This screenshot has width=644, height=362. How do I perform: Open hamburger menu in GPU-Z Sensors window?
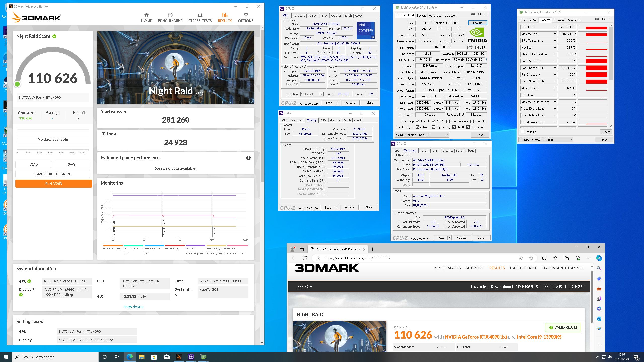[x=610, y=19]
